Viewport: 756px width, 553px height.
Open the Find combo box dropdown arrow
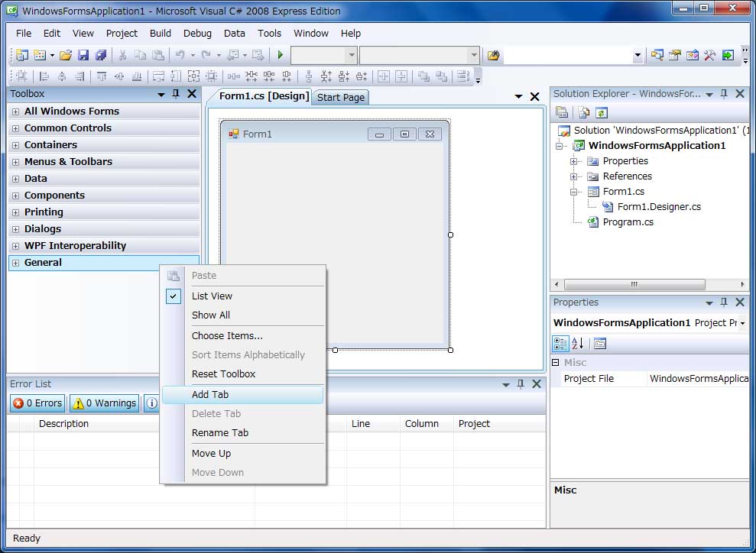point(638,55)
